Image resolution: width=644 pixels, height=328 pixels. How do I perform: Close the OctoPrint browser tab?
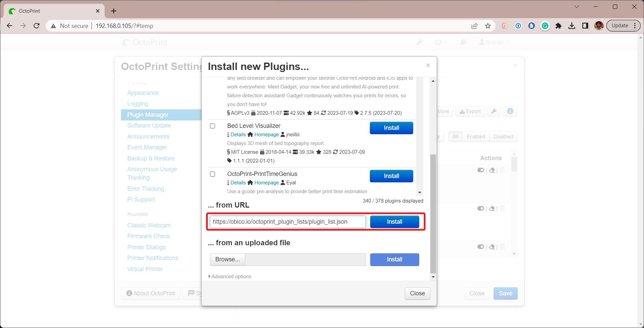pyautogui.click(x=98, y=11)
